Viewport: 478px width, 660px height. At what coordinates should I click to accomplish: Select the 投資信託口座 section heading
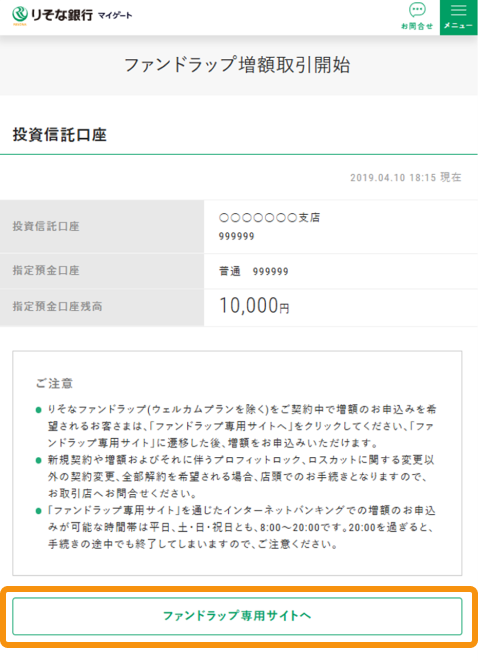point(59,135)
